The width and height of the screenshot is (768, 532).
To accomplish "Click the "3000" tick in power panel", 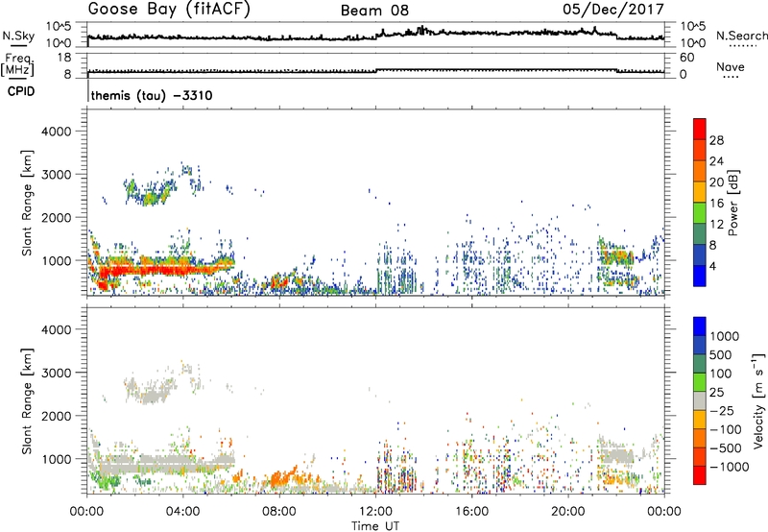I will pyautogui.click(x=56, y=175).
